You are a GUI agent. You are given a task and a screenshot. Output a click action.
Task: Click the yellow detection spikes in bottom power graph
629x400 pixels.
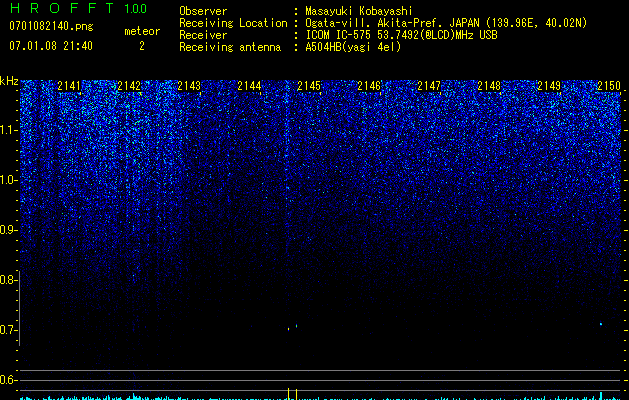point(292,394)
